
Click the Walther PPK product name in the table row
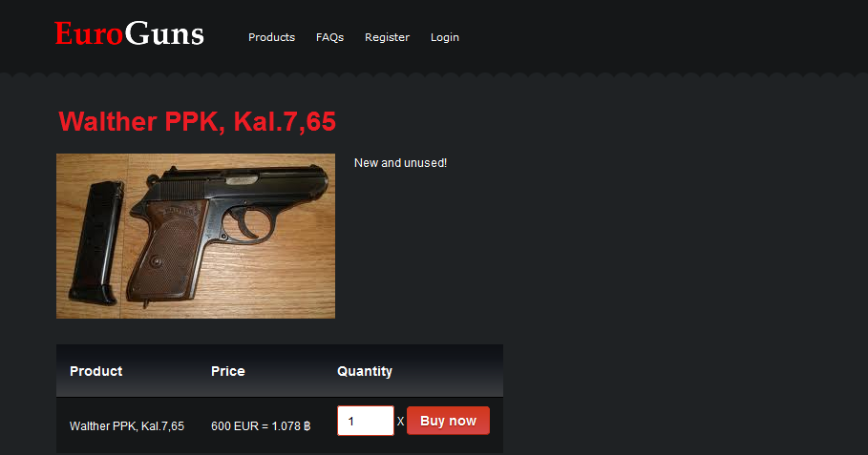tap(127, 426)
